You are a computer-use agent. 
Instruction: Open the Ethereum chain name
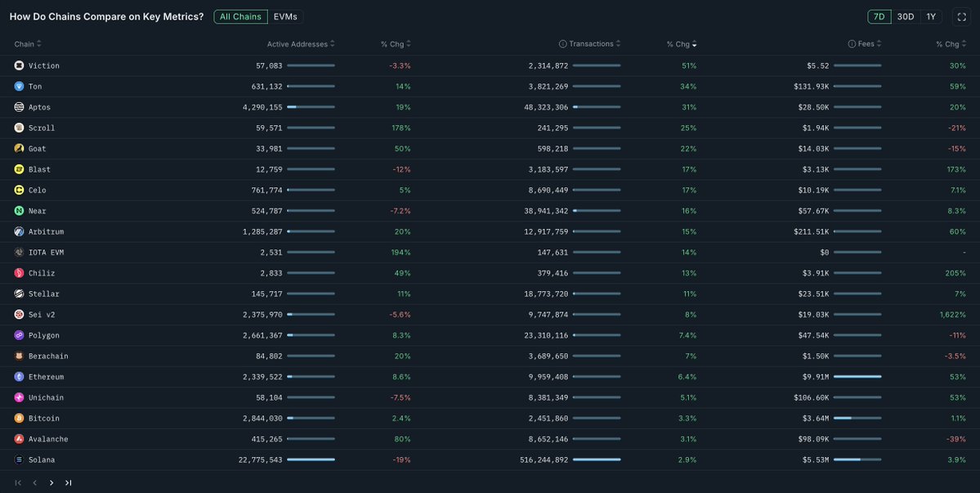(47, 377)
